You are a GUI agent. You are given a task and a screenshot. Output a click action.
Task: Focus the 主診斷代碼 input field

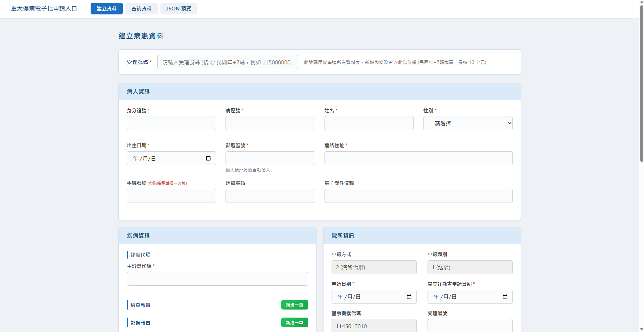(217, 279)
